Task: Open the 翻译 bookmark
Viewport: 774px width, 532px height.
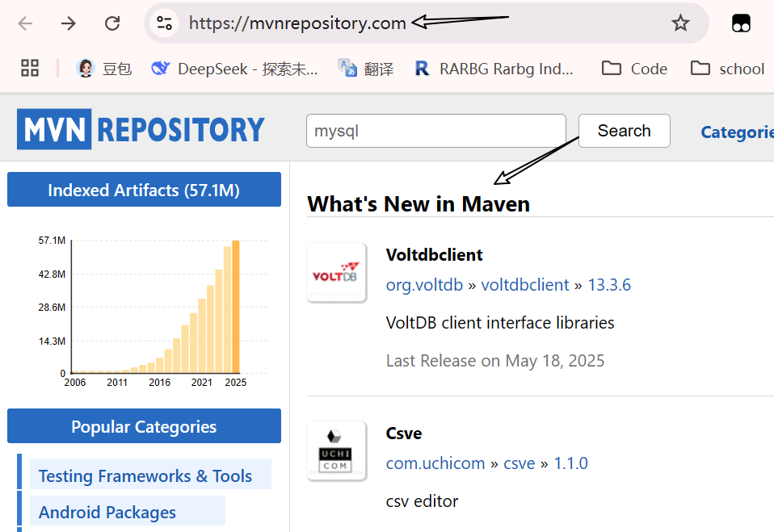Action: point(366,69)
